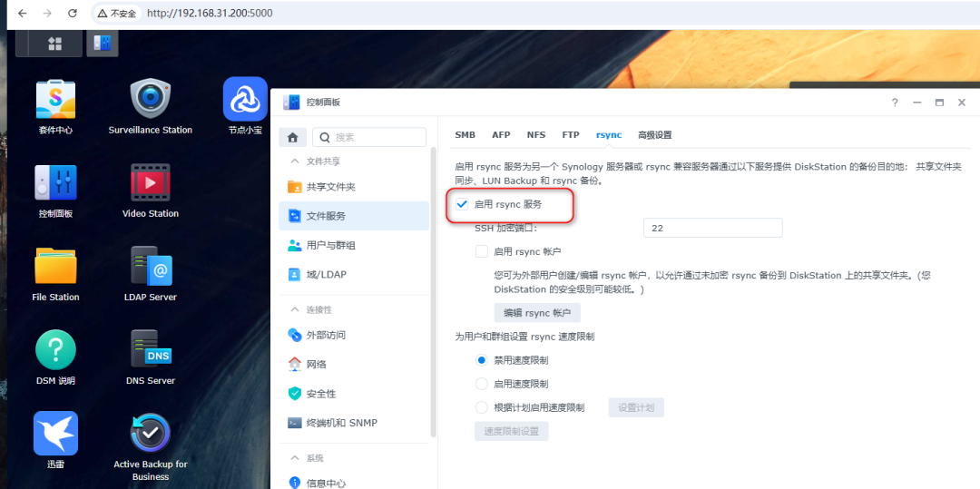The width and height of the screenshot is (980, 489).
Task: Launch Surveillance Station from the desktop
Action: point(150,100)
